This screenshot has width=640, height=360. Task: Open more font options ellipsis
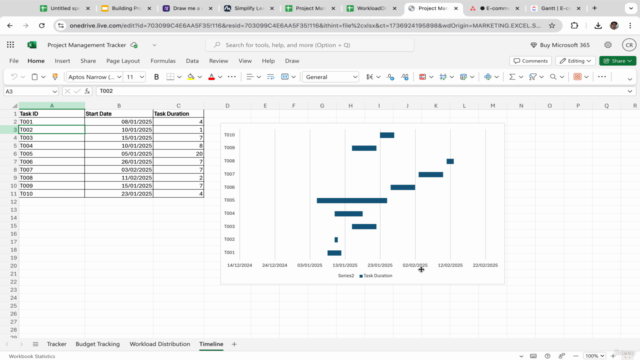[x=231, y=77]
